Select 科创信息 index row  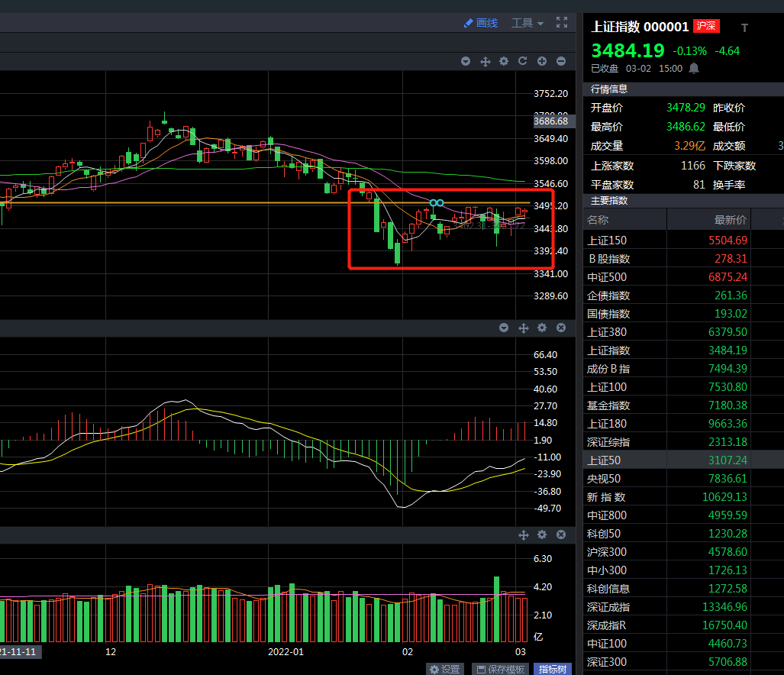pos(683,589)
